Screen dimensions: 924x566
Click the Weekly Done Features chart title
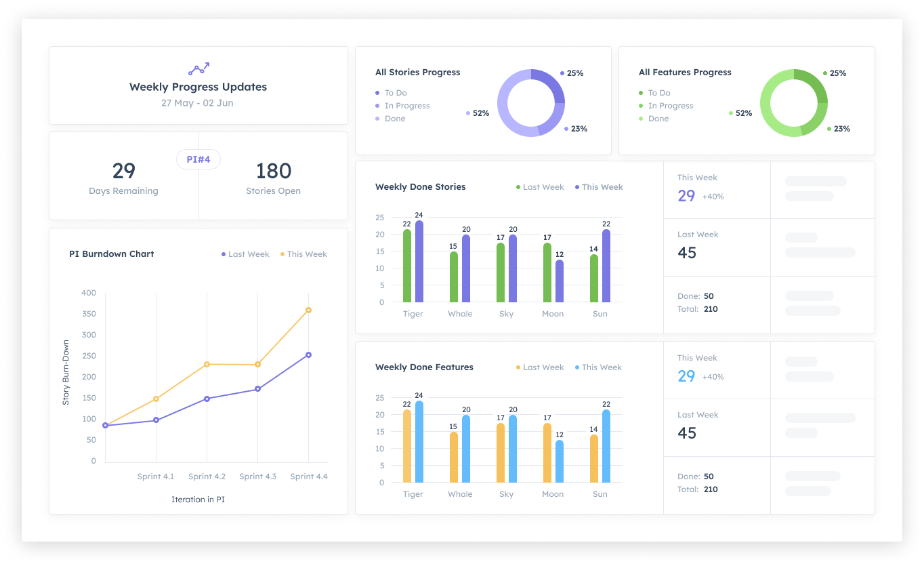(425, 367)
